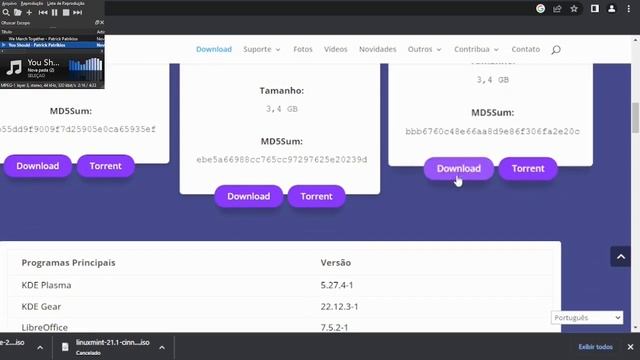Open the browser profile icon
640x360 pixels.
pos(611,9)
